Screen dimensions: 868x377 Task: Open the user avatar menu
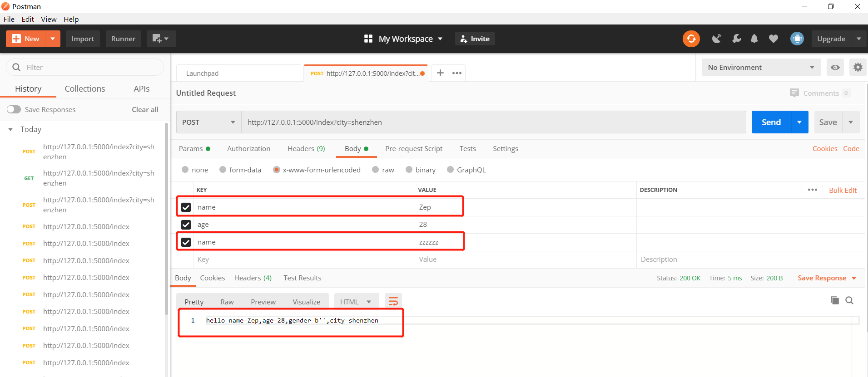point(797,39)
